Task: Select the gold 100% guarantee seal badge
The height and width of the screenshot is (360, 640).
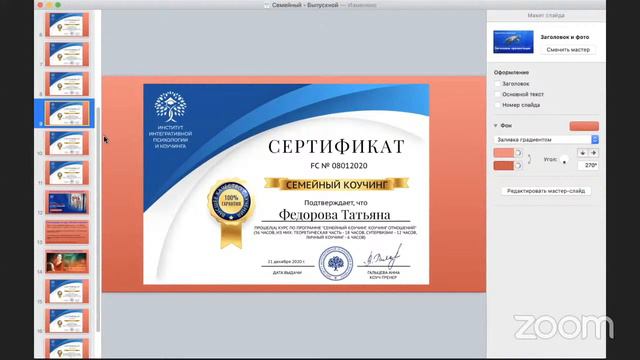Action: pos(231,213)
